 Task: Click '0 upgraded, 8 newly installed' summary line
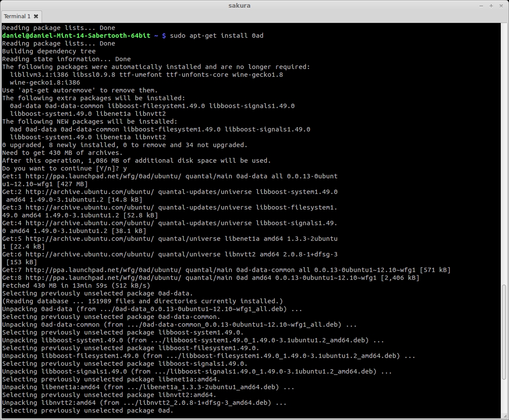[125, 145]
